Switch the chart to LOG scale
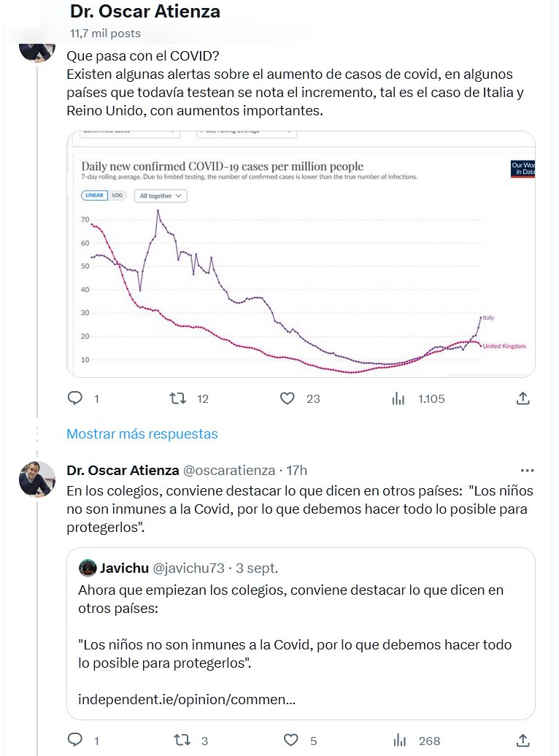Image resolution: width=559 pixels, height=756 pixels. 117,196
